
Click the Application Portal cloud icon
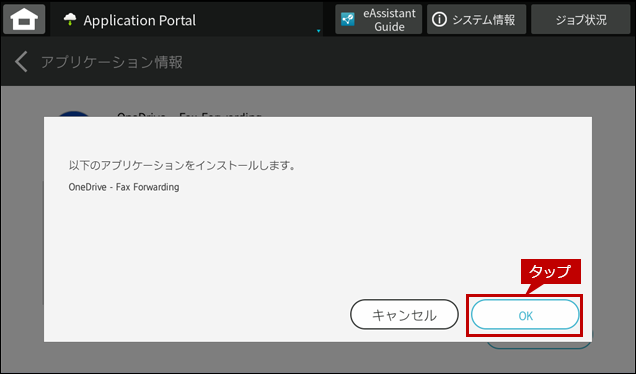tap(70, 19)
